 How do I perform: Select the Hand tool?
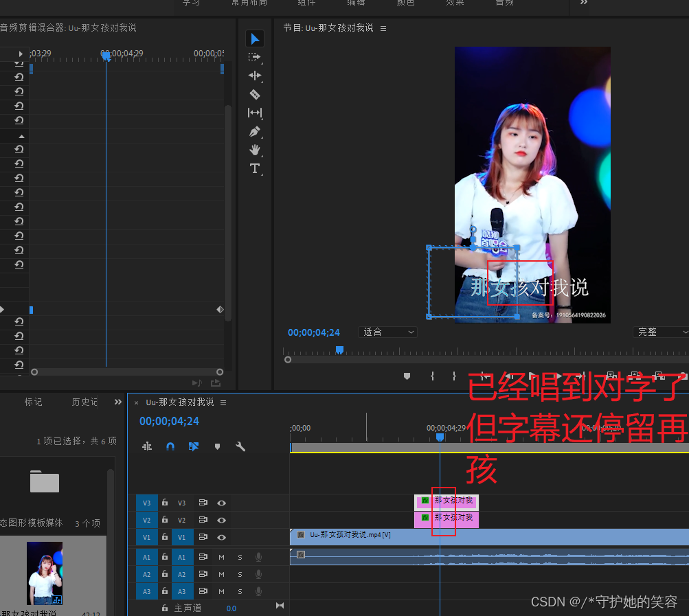tap(255, 150)
